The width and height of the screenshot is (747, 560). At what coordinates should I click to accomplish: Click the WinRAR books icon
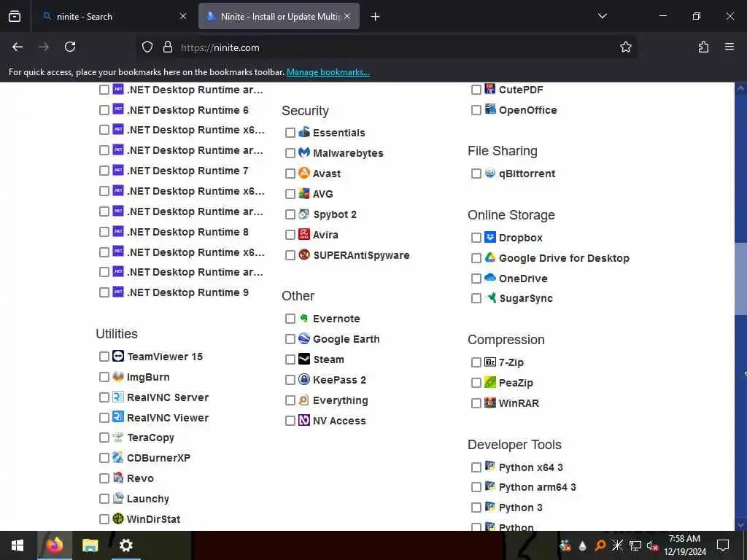coord(489,402)
